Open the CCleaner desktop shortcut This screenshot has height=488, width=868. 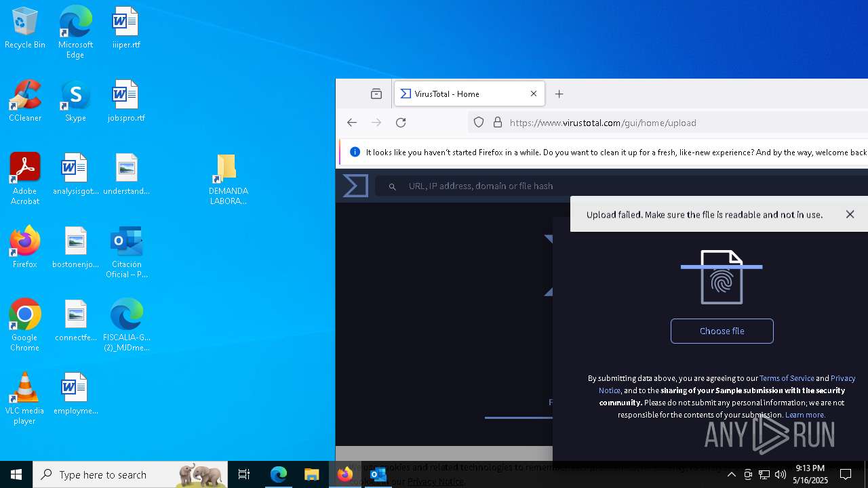(25, 102)
